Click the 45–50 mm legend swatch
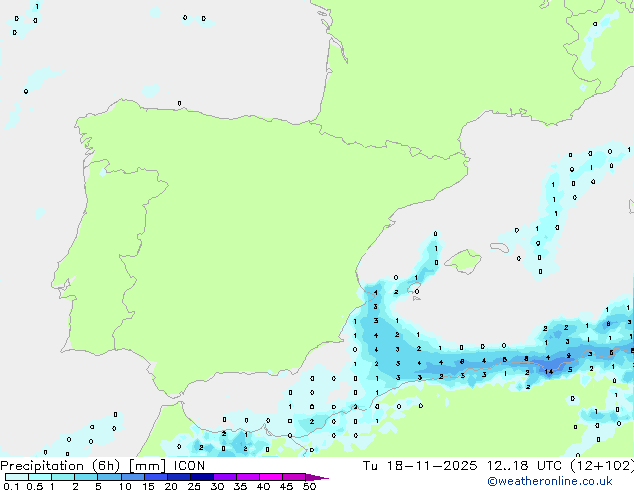 point(294,477)
